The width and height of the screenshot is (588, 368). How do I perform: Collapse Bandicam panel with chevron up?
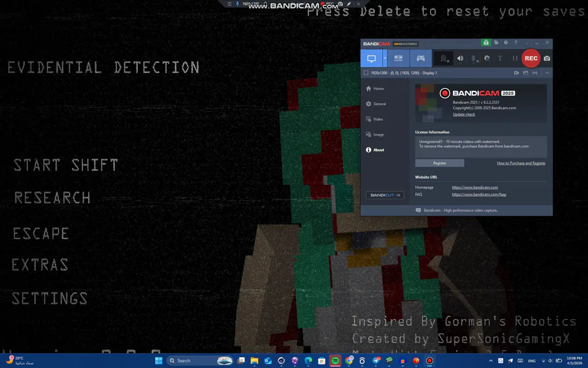547,73
